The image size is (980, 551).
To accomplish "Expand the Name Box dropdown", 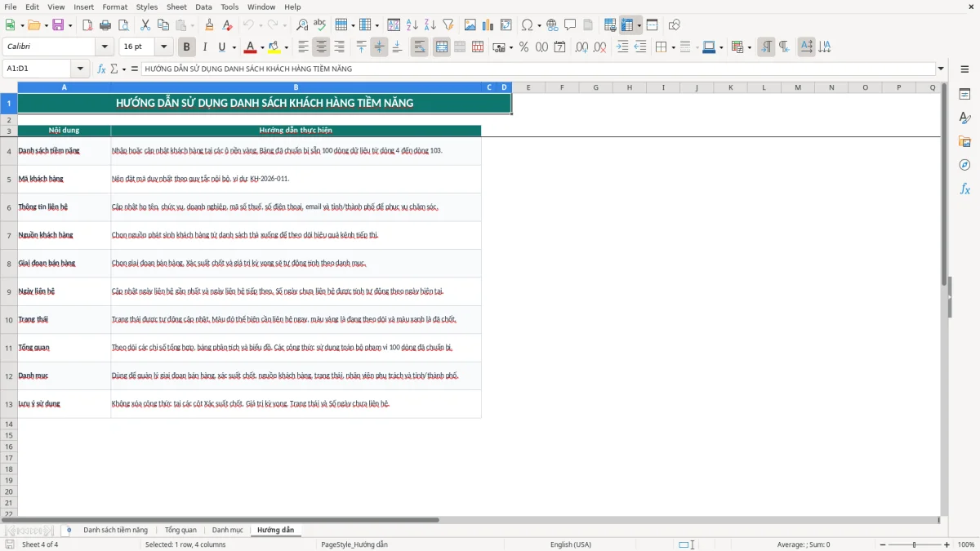I will coord(80,69).
